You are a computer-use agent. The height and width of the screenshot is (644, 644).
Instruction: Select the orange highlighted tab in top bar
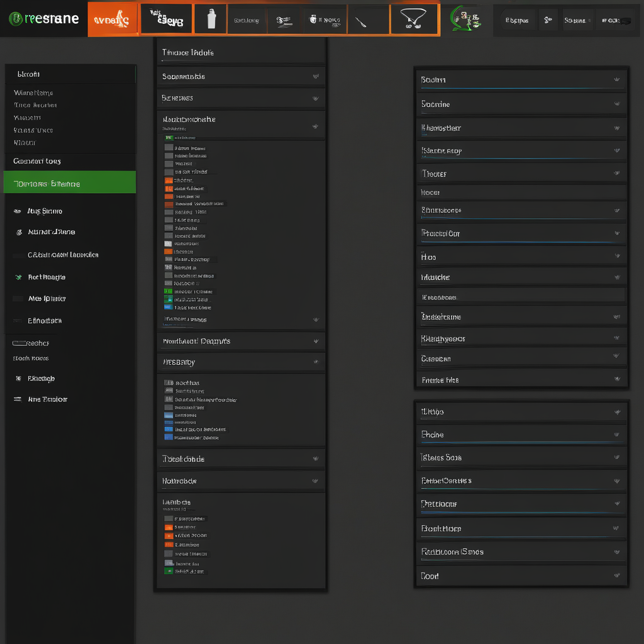click(112, 20)
